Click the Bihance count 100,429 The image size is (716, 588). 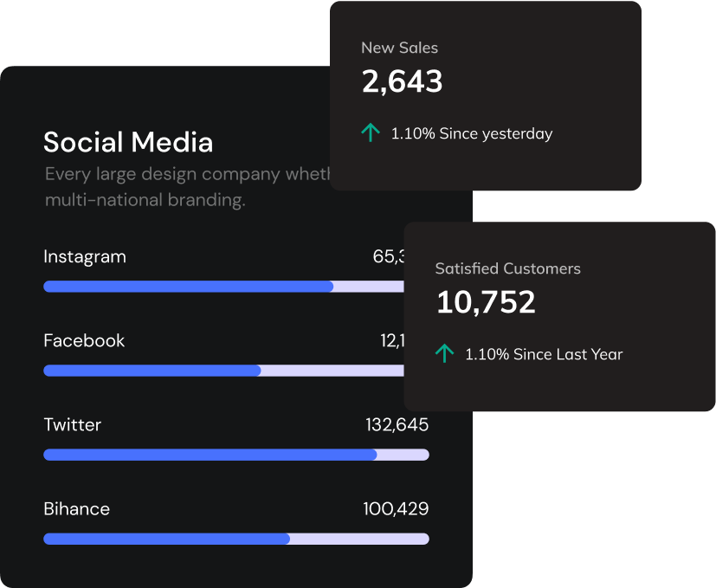click(x=396, y=508)
